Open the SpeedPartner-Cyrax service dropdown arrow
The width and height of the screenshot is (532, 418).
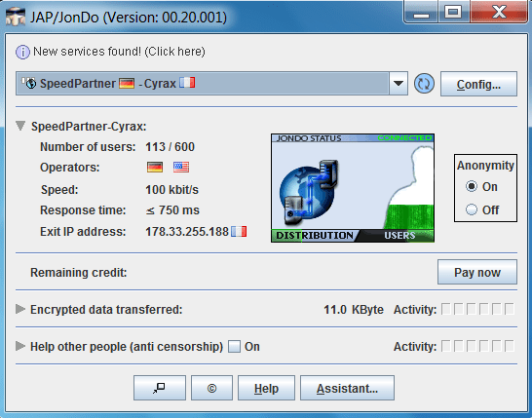tap(399, 84)
